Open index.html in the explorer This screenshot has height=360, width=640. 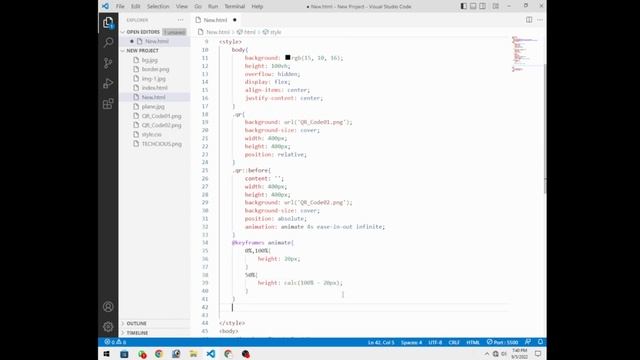[x=155, y=88]
